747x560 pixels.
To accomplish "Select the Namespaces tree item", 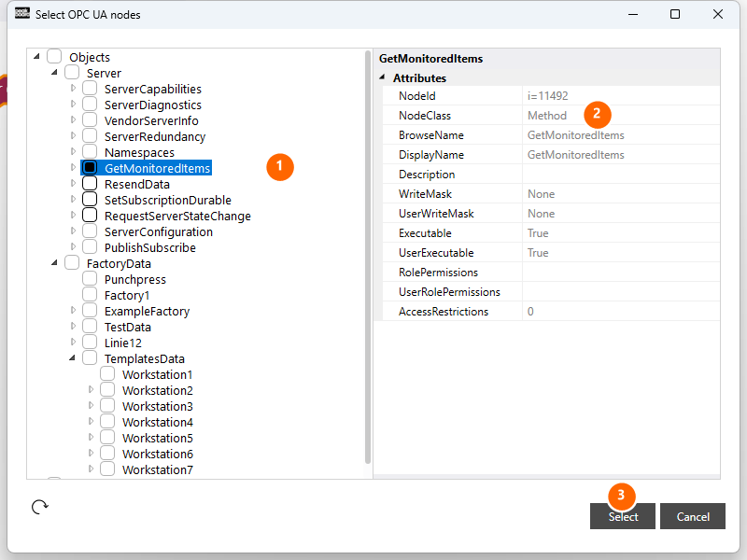I will click(x=139, y=152).
